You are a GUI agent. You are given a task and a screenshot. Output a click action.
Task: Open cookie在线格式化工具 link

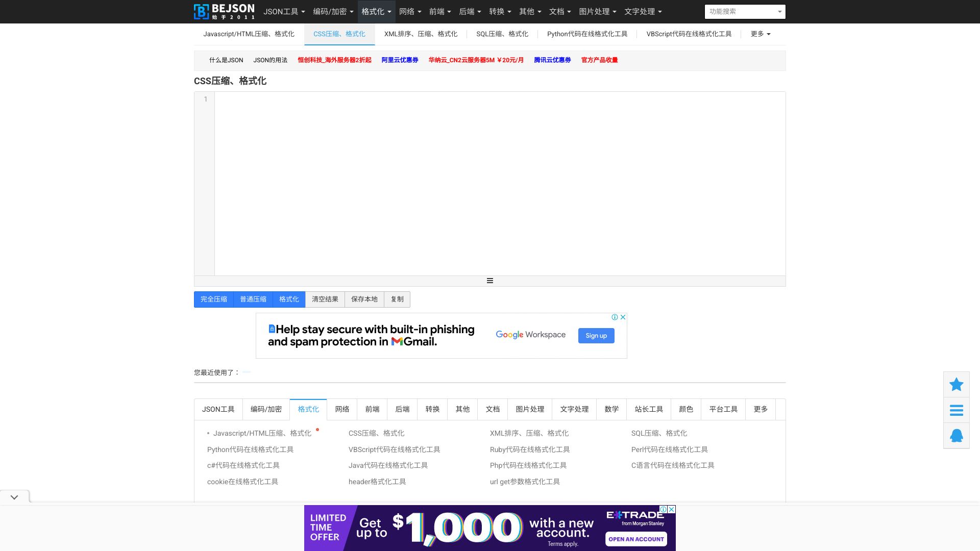(242, 482)
